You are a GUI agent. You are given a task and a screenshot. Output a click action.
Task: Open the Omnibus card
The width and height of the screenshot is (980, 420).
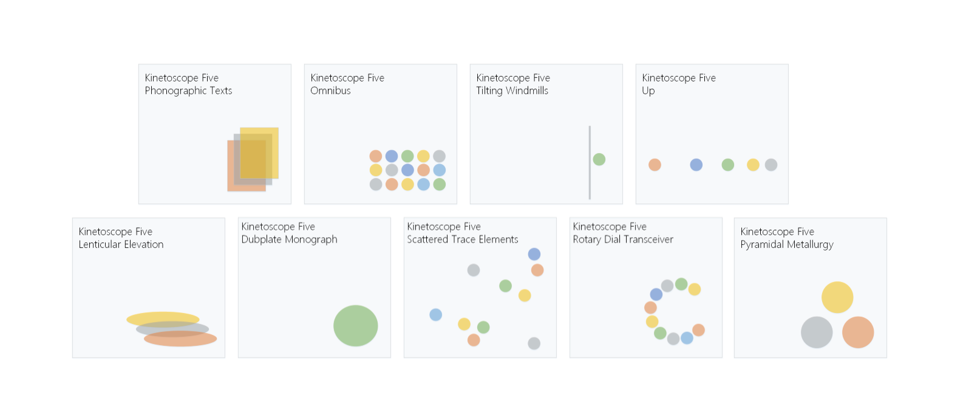click(380, 134)
